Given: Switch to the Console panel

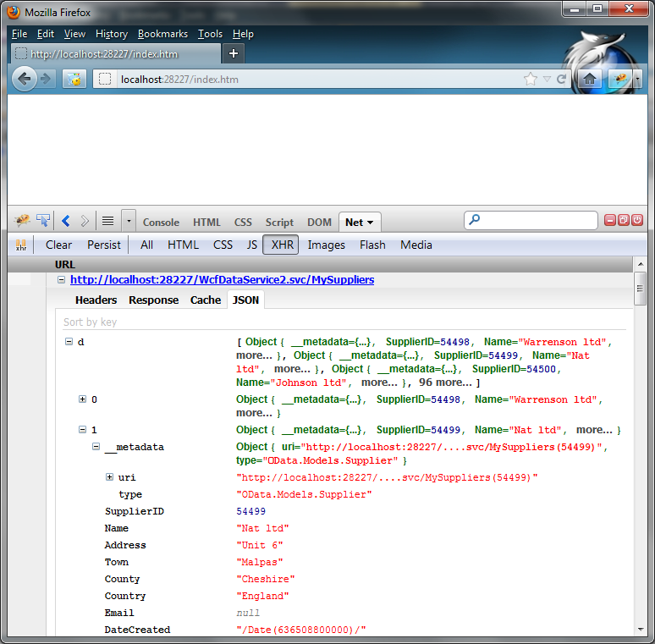Looking at the screenshot, I should click(161, 223).
